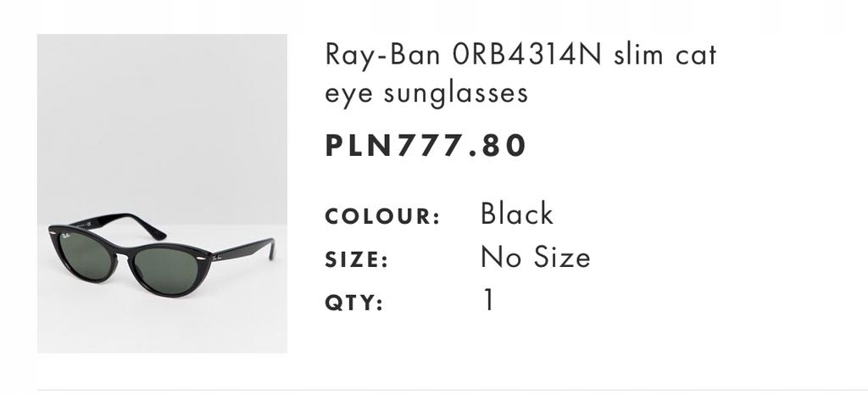Click the COLOUR label
The image size is (868, 395).
[x=382, y=217]
